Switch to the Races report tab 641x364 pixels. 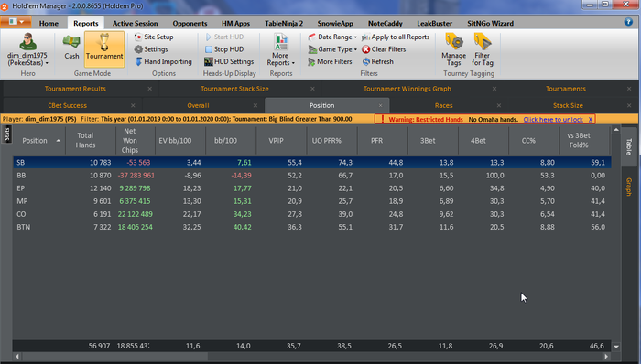[443, 105]
